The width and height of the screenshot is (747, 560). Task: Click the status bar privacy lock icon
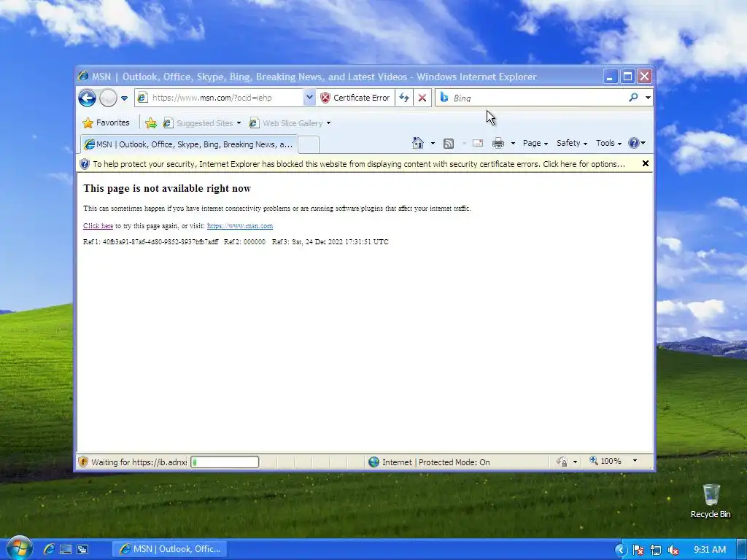click(x=562, y=462)
